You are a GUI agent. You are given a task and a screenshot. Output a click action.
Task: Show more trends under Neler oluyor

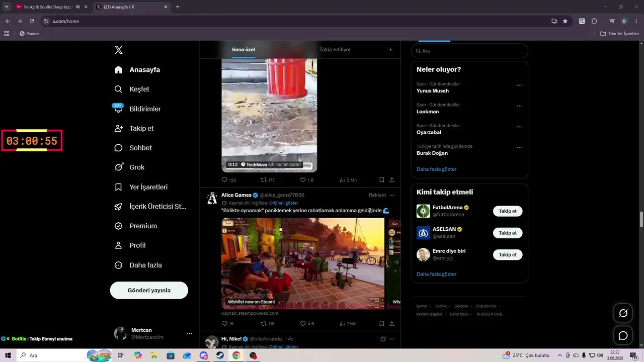tap(437, 169)
